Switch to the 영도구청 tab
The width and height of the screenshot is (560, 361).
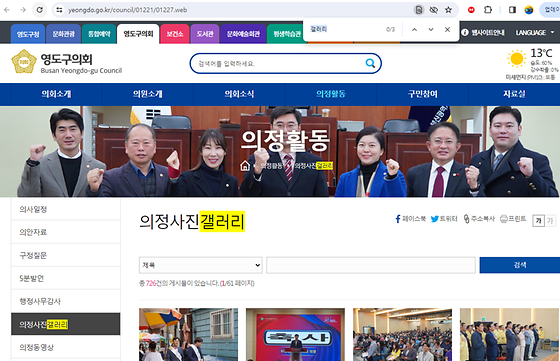28,34
